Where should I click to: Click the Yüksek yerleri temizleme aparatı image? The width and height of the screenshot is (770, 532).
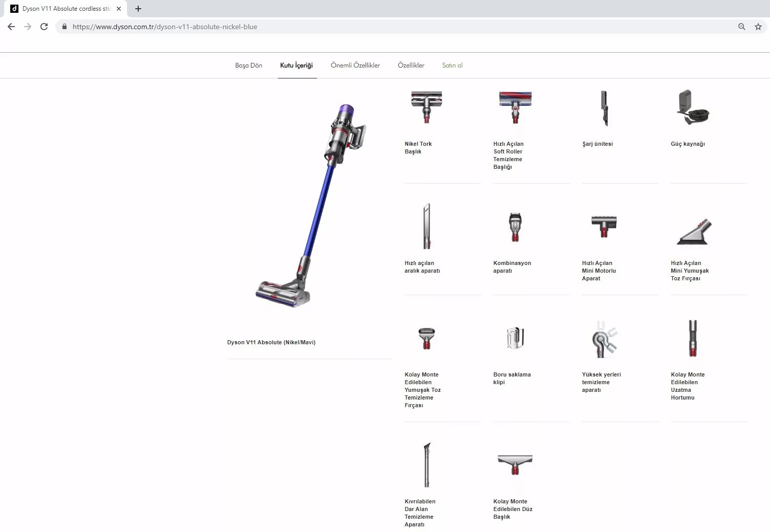coord(604,339)
